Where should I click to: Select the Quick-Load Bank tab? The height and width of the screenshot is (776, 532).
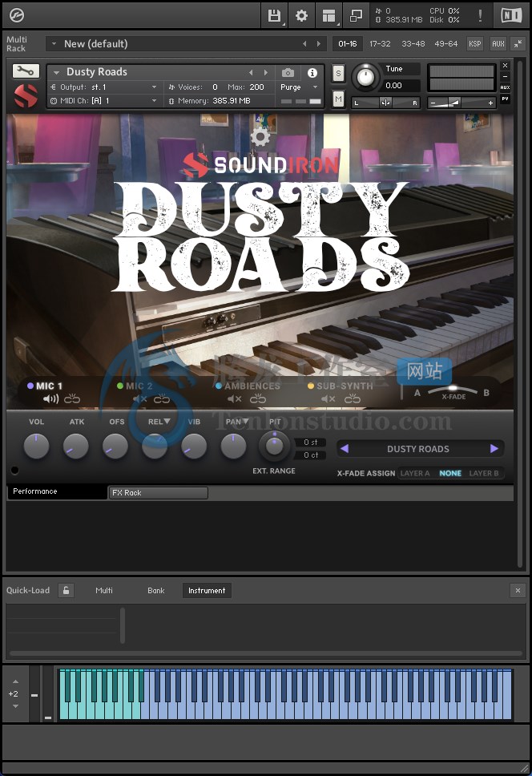[155, 590]
